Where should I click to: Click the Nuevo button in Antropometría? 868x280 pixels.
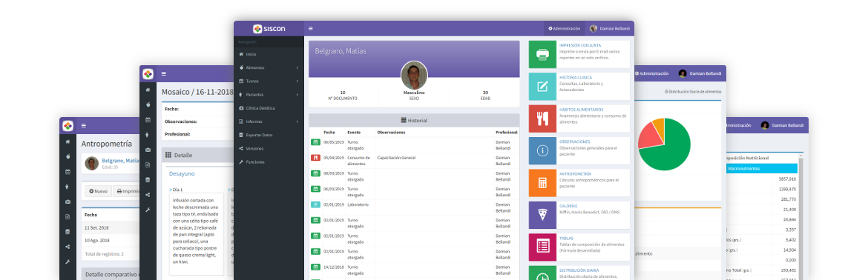pyautogui.click(x=98, y=191)
